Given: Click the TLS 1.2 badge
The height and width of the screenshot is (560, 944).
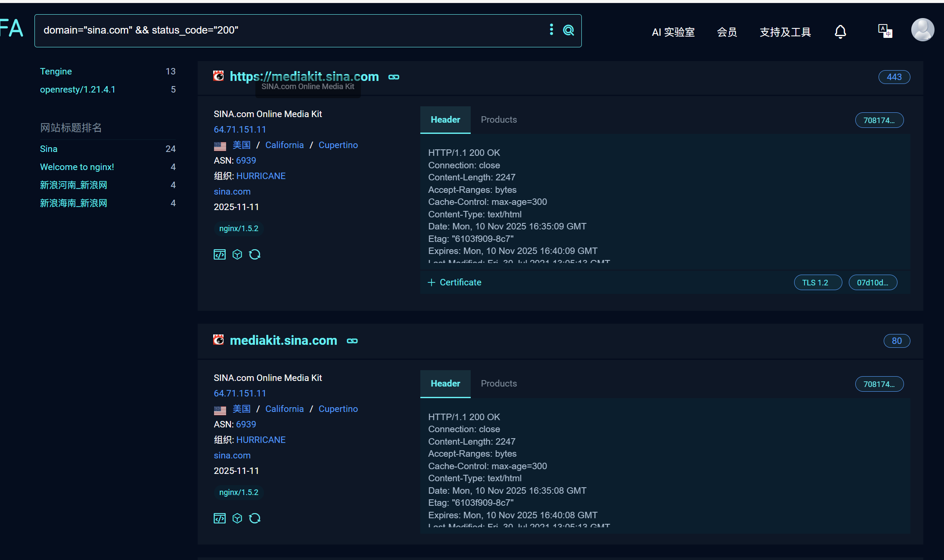Looking at the screenshot, I should pos(817,282).
